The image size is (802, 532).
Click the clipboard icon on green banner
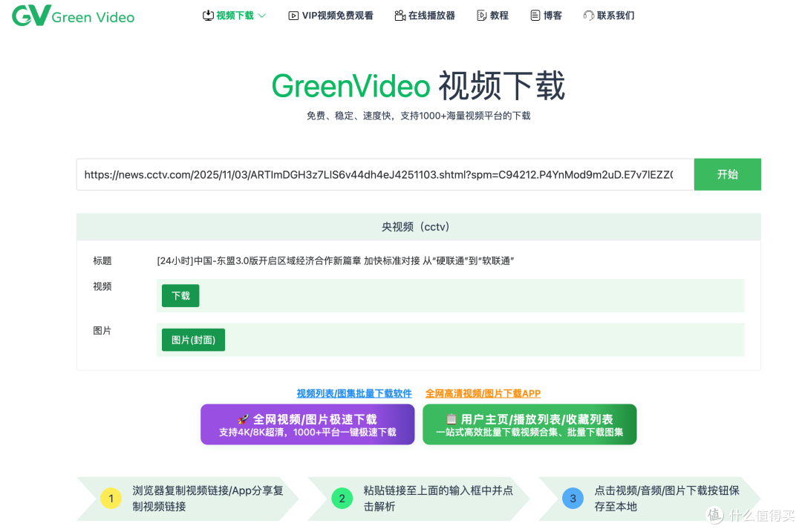(x=451, y=419)
